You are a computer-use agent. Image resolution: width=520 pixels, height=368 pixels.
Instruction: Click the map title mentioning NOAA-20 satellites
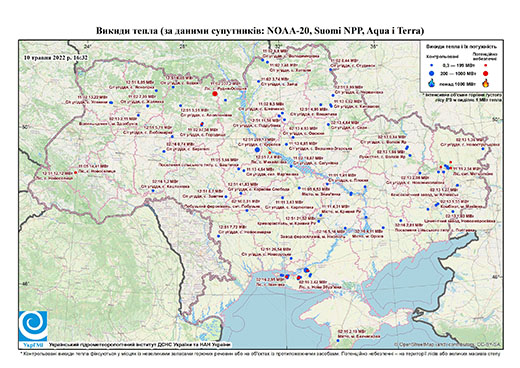[x=260, y=31]
